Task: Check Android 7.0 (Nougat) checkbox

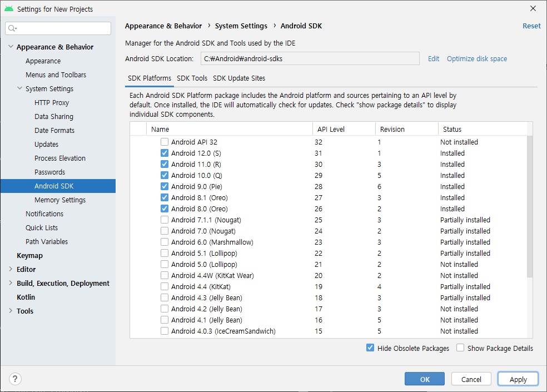Action: (165, 231)
